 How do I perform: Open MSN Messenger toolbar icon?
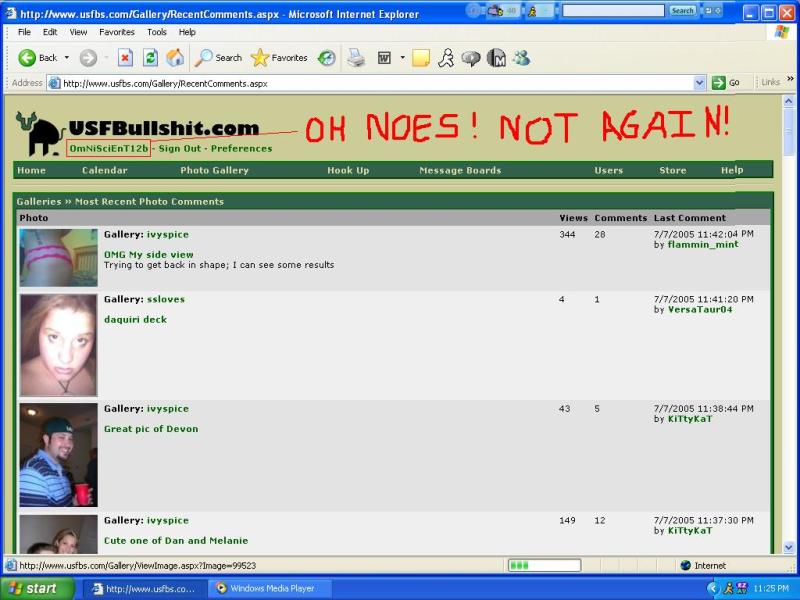tap(521, 58)
